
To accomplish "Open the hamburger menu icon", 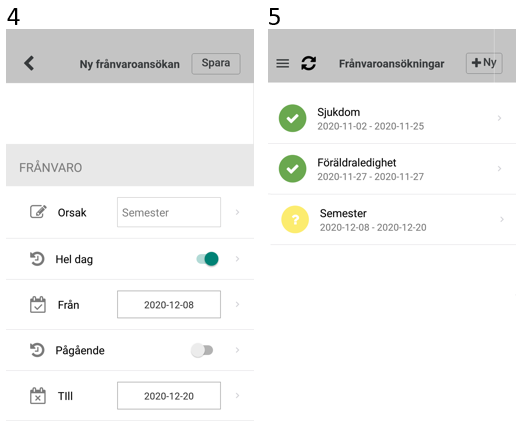I will [283, 63].
